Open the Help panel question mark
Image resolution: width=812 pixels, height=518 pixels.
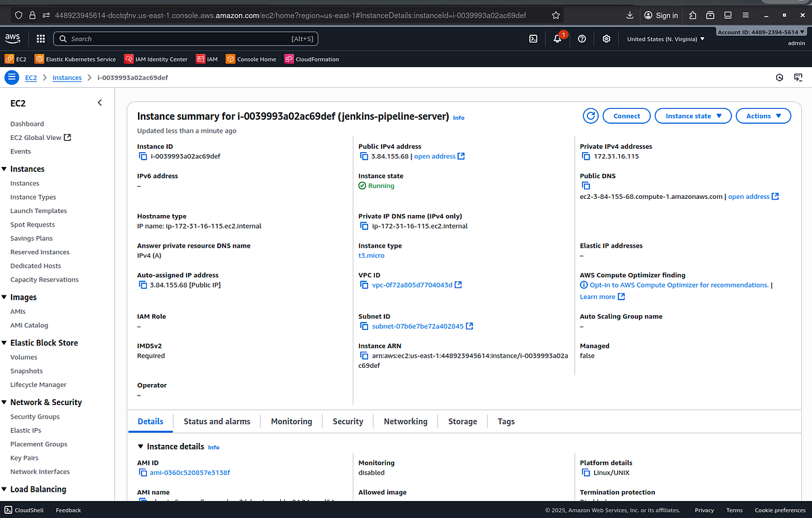(582, 39)
